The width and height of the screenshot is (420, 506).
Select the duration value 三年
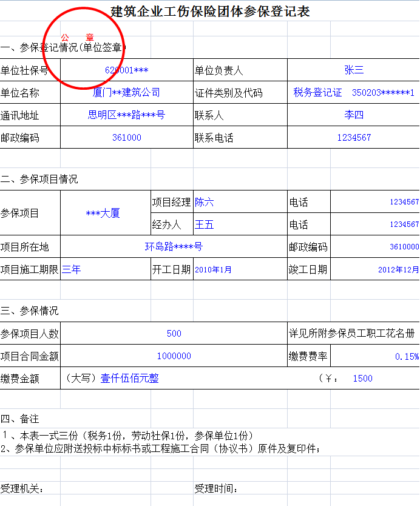point(106,269)
